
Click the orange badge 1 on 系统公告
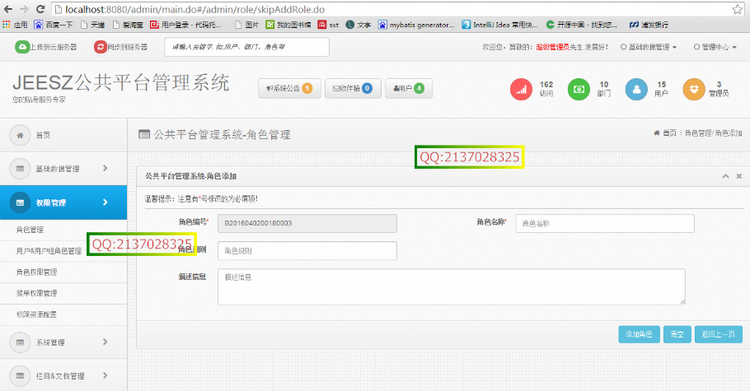pos(307,88)
